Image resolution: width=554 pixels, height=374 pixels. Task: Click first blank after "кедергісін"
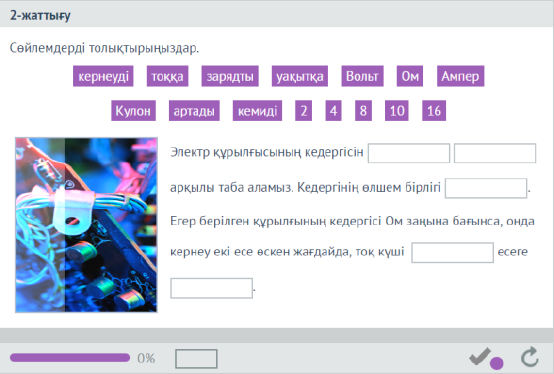coord(409,153)
